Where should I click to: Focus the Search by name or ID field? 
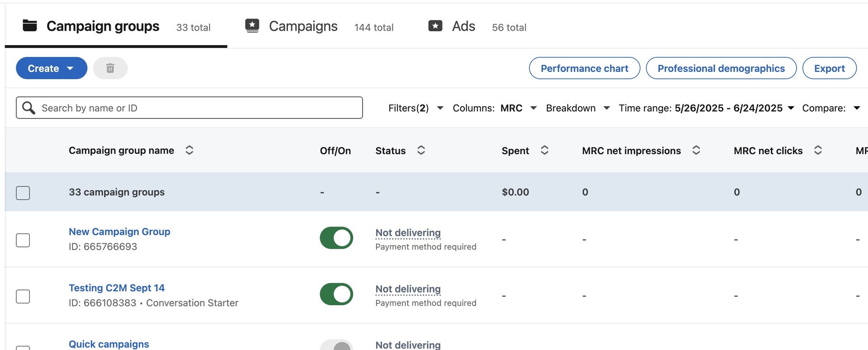(189, 108)
